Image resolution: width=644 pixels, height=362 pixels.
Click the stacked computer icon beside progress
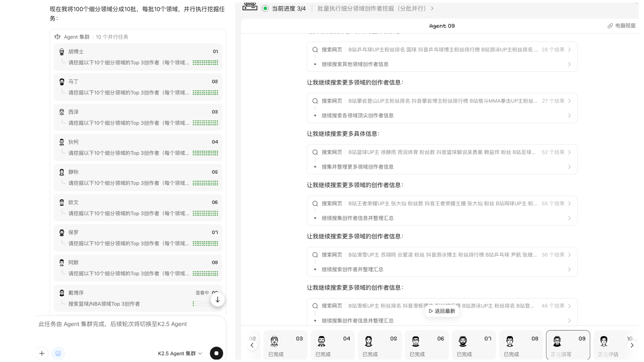coord(250,6)
